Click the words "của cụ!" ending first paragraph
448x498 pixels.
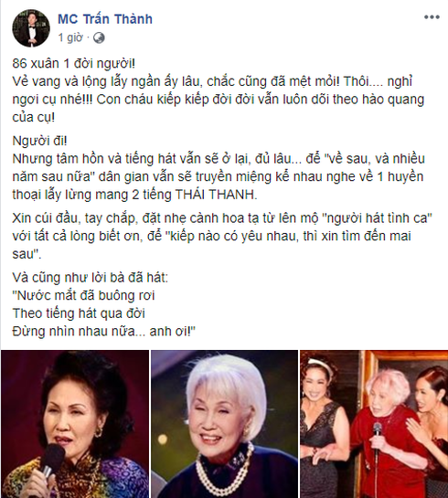tap(33, 117)
